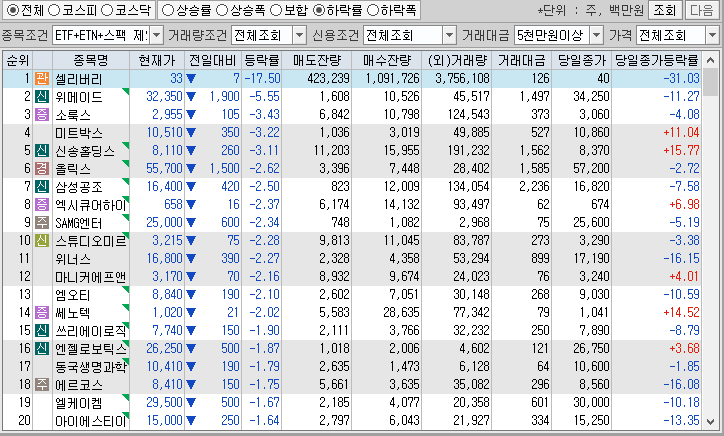Click the 증 badge next to 엑시큐어하이
724x436 pixels.
click(x=42, y=205)
